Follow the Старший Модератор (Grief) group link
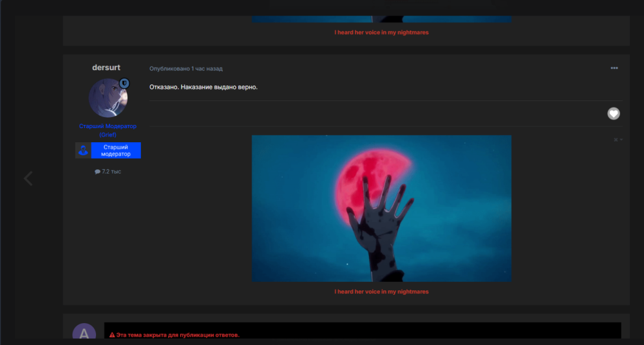 pos(108,130)
